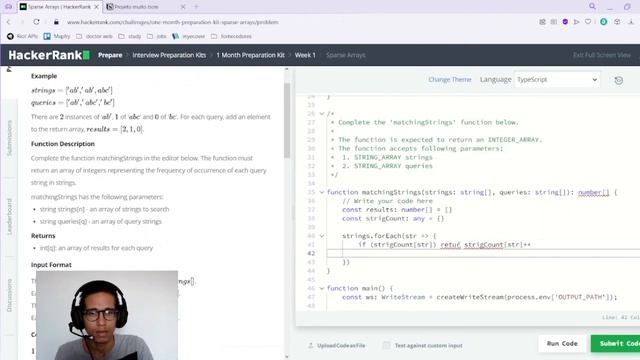Click the underlined 'number[]' return type
The width and height of the screenshot is (640, 360).
click(593, 192)
